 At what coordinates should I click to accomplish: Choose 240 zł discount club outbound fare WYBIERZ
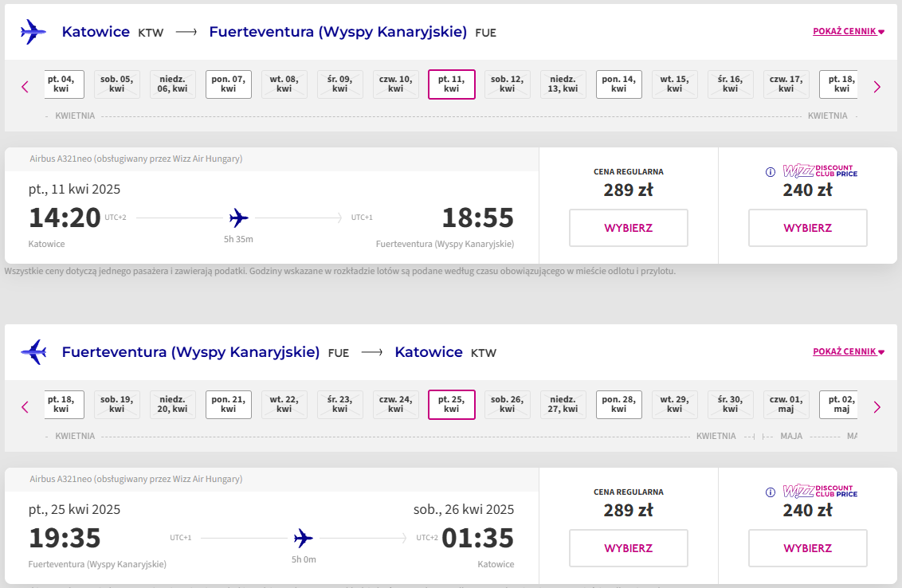tap(808, 228)
